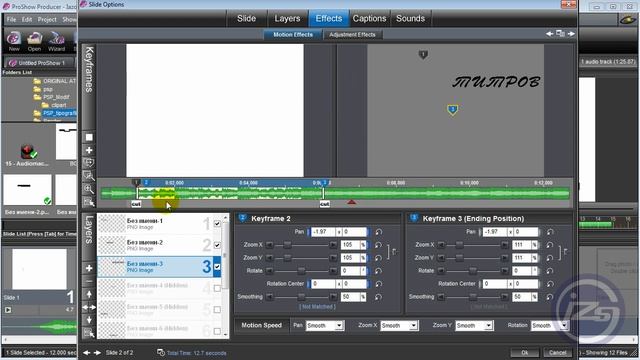Open the Sounds tab
This screenshot has height=360, width=640.
[411, 18]
